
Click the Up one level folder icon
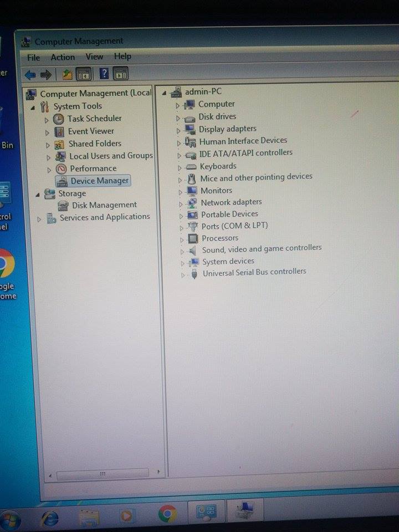click(67, 74)
